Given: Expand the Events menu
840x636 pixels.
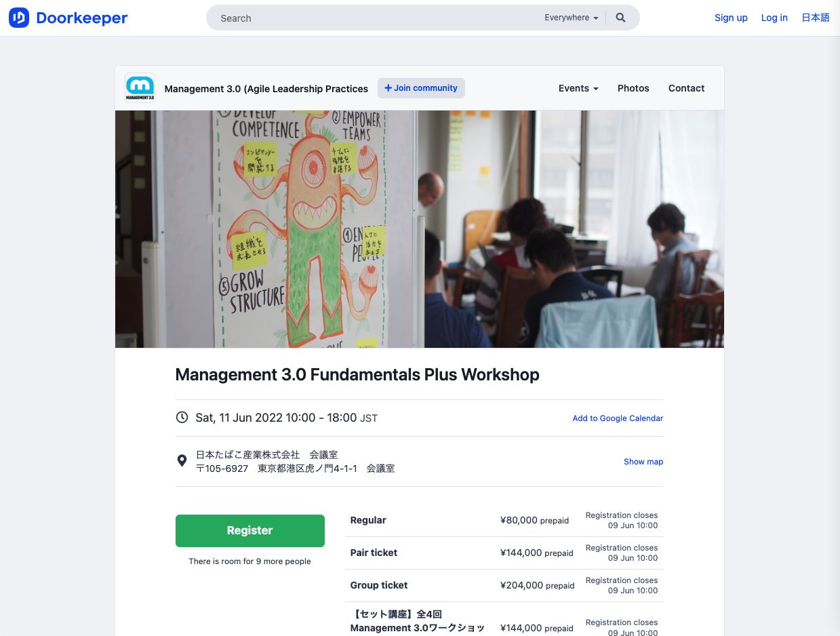Looking at the screenshot, I should click(578, 88).
